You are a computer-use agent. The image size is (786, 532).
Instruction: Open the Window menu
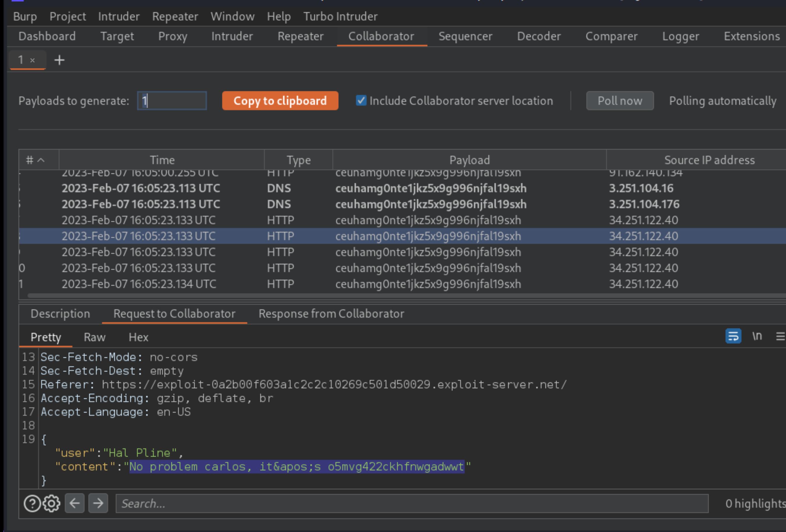tap(232, 16)
